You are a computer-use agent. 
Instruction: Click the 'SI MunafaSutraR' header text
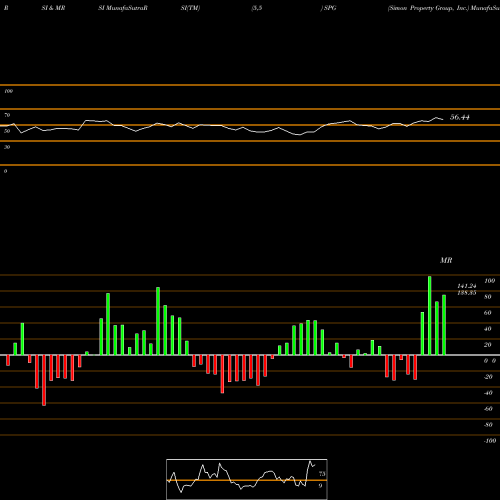[x=123, y=8]
